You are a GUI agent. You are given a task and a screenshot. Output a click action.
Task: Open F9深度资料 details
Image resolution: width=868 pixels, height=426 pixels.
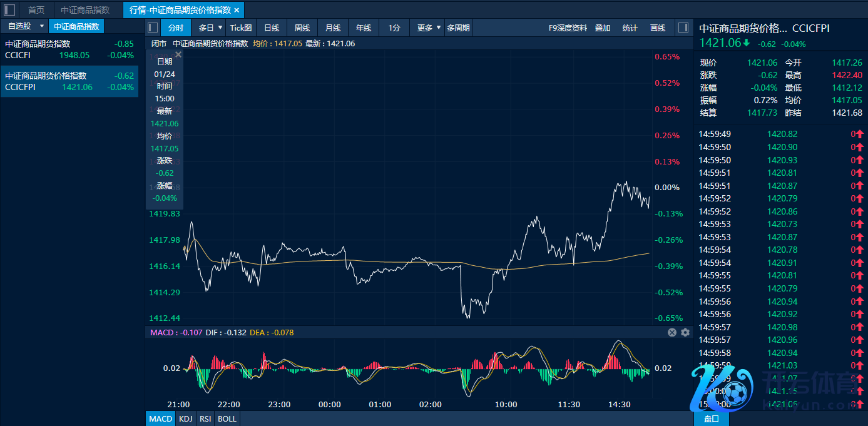tap(568, 28)
